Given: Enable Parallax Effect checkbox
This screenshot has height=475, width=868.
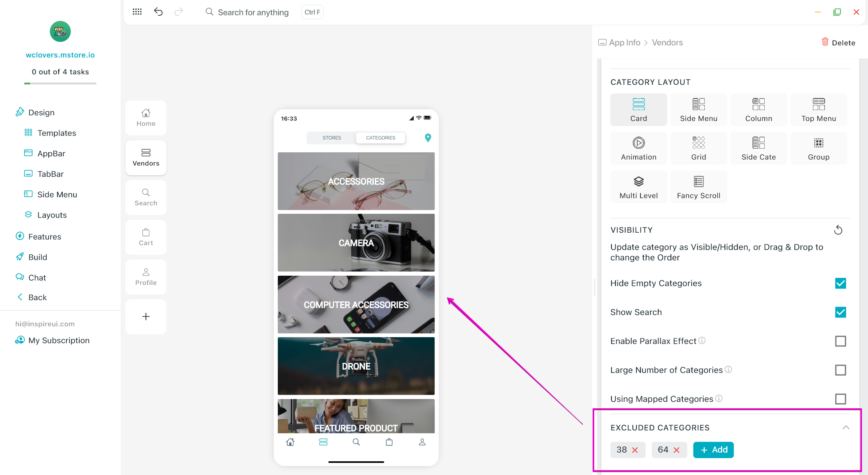Looking at the screenshot, I should coord(840,341).
